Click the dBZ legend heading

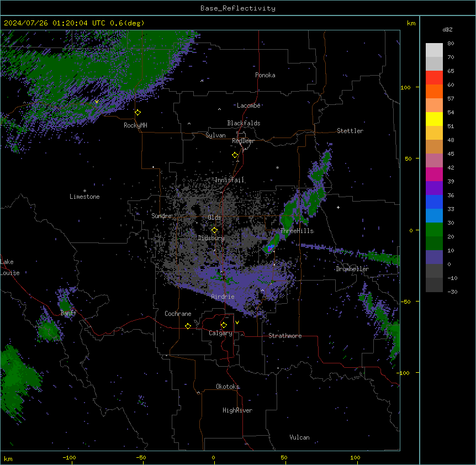click(x=447, y=30)
